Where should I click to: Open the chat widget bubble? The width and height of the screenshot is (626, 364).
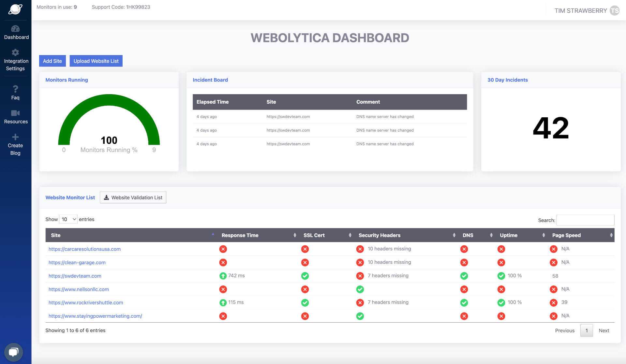coord(14,352)
